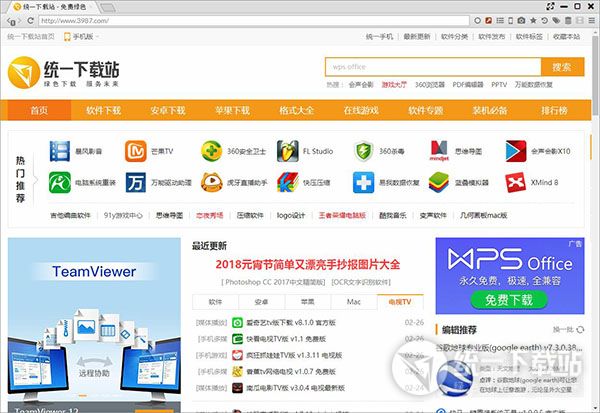Open the 电脑系统重装 green icon

coord(60,182)
